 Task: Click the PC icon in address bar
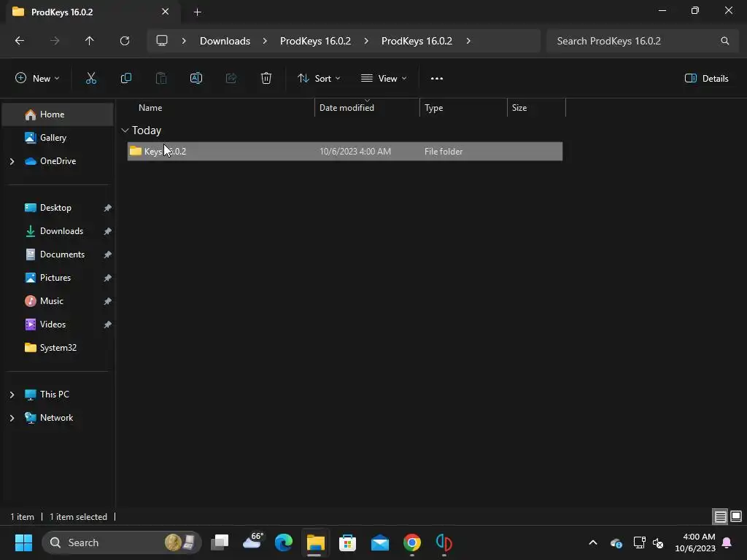point(162,41)
